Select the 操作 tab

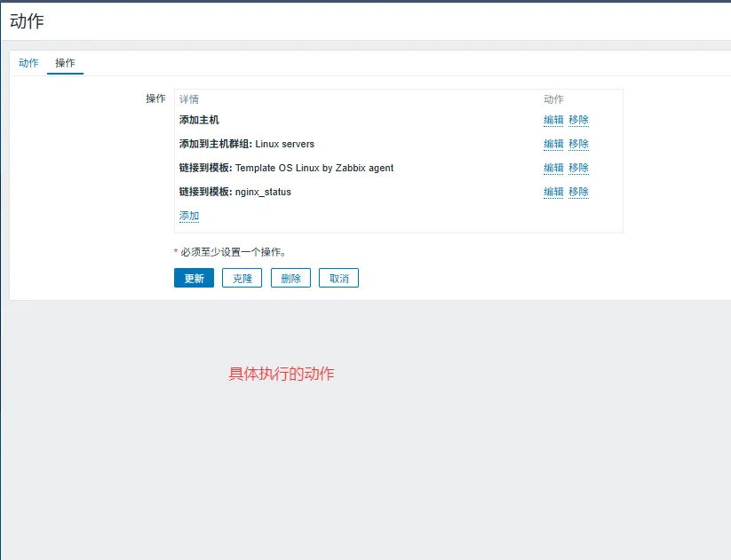[65, 63]
